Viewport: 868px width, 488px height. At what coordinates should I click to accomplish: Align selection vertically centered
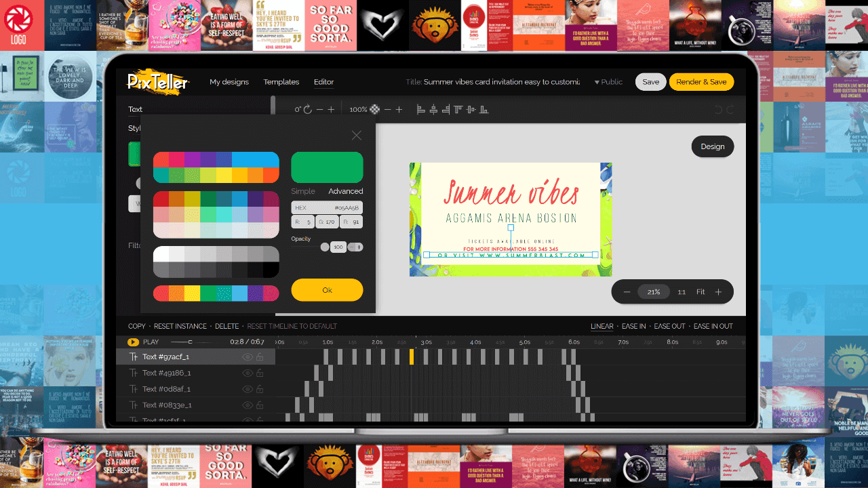471,109
